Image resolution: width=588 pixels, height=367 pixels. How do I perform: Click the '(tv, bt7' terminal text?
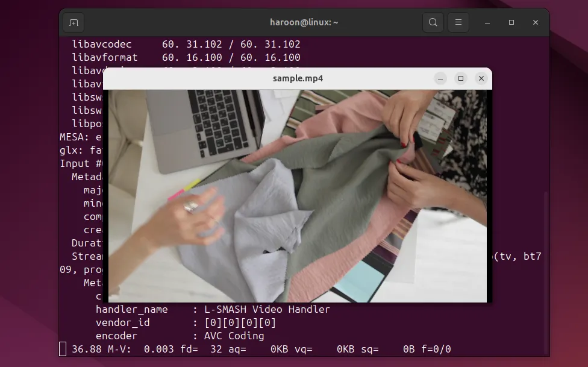coord(518,257)
